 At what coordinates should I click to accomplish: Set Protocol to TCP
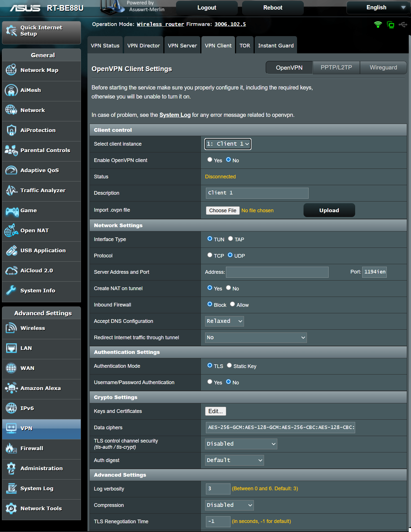point(210,255)
